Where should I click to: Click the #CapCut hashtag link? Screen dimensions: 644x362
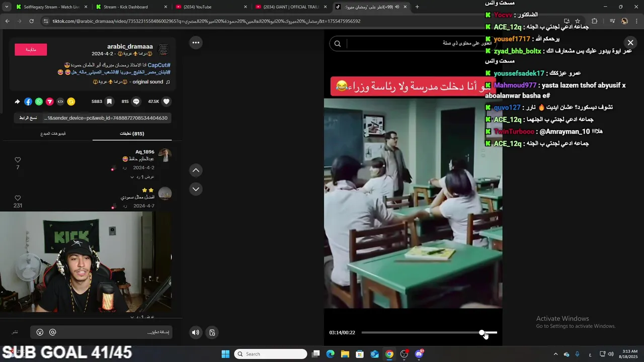(x=159, y=65)
